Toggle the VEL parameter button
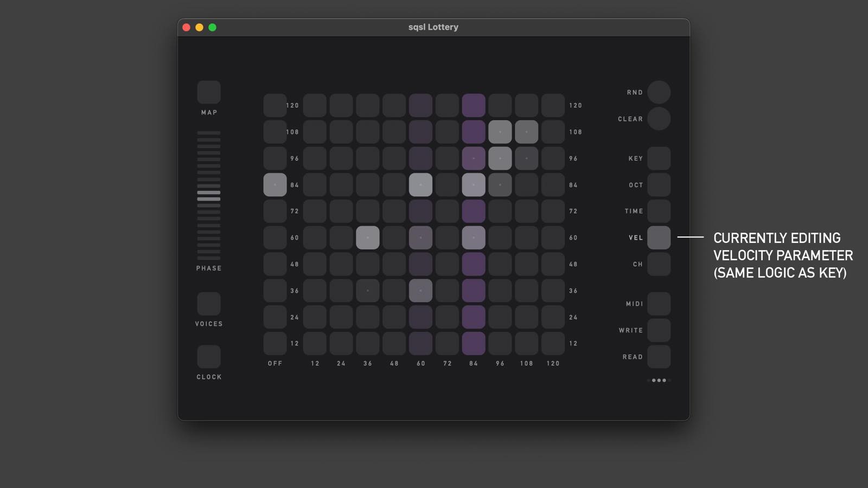 [x=659, y=237]
